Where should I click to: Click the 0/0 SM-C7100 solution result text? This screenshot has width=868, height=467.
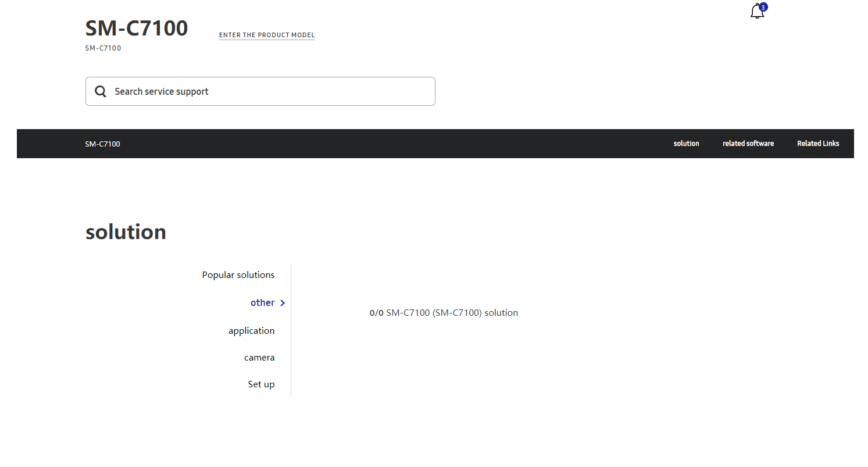click(x=444, y=312)
